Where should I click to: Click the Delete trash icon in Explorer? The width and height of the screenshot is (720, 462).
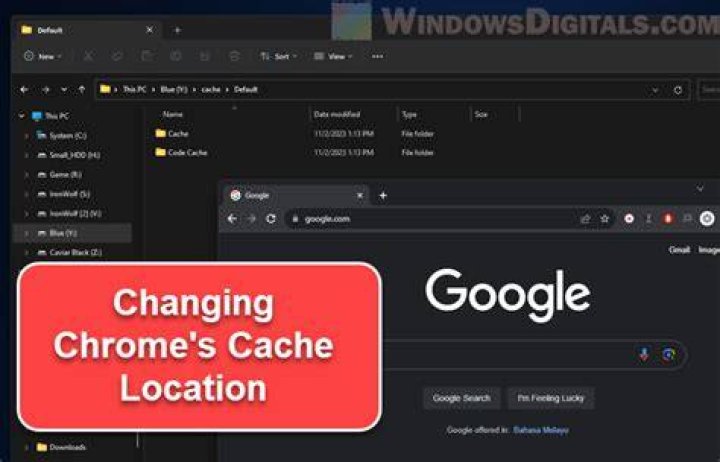click(x=234, y=56)
